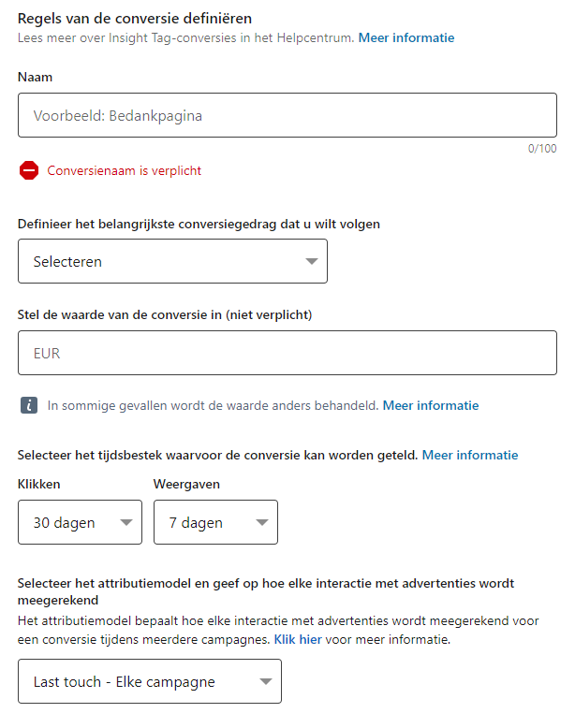Expand the Last touch attribution model dropdown
The height and width of the screenshot is (728, 575).
click(x=149, y=681)
